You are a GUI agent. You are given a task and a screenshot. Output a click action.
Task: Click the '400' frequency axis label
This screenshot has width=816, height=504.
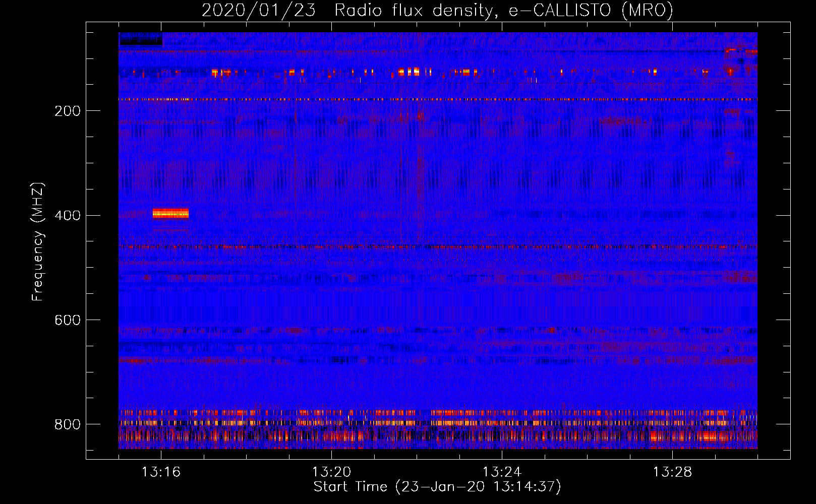click(x=68, y=216)
